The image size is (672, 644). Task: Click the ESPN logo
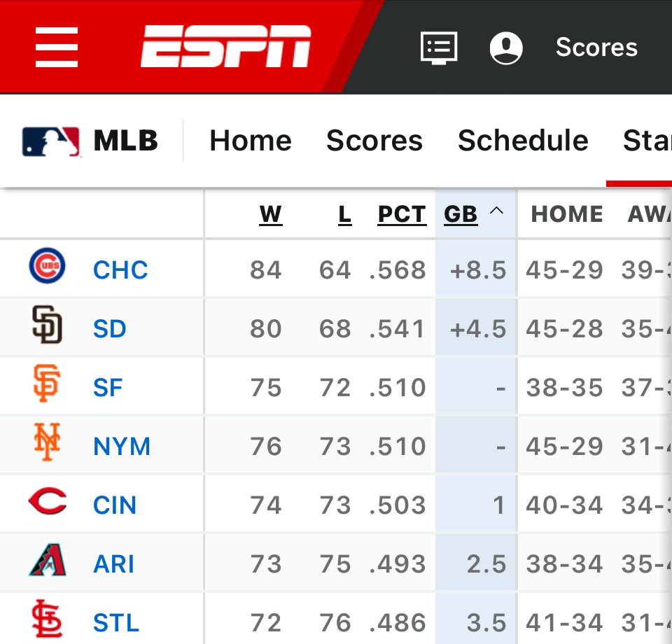(225, 47)
